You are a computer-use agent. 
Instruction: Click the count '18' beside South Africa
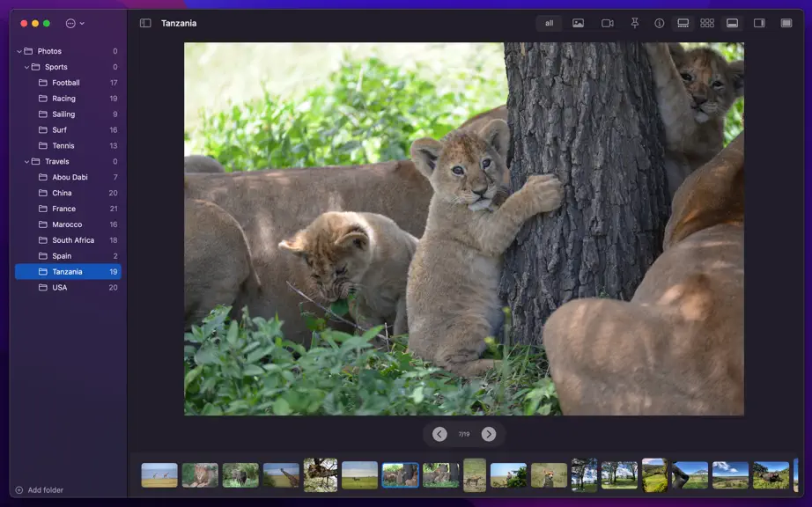point(114,240)
